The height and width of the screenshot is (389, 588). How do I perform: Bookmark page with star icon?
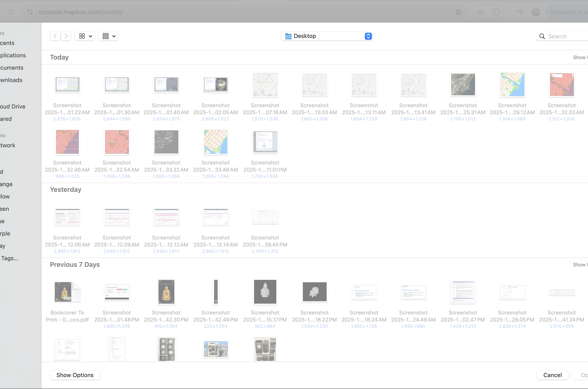tap(458, 12)
